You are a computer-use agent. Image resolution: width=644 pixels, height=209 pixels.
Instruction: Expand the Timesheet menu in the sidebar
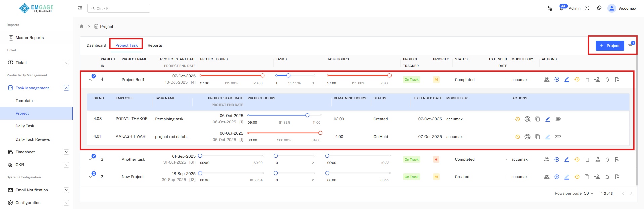pos(66,152)
